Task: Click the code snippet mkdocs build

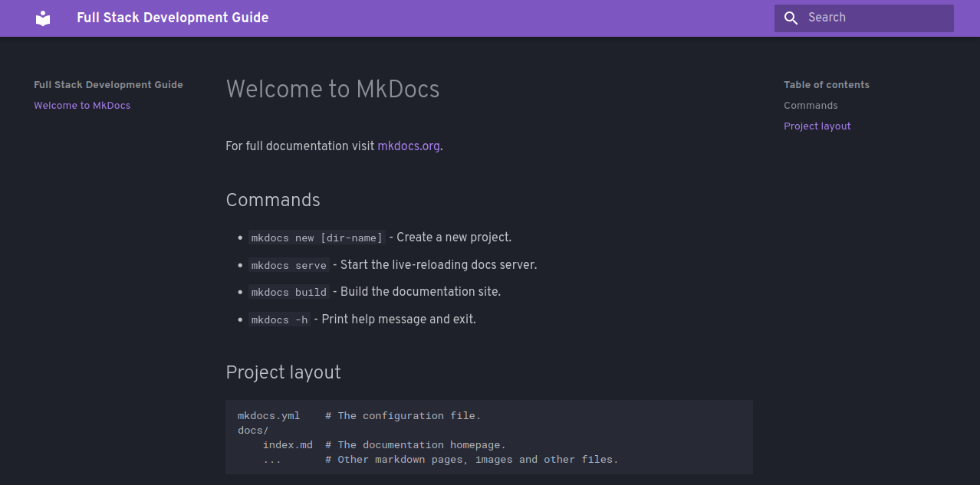Action: pyautogui.click(x=289, y=292)
